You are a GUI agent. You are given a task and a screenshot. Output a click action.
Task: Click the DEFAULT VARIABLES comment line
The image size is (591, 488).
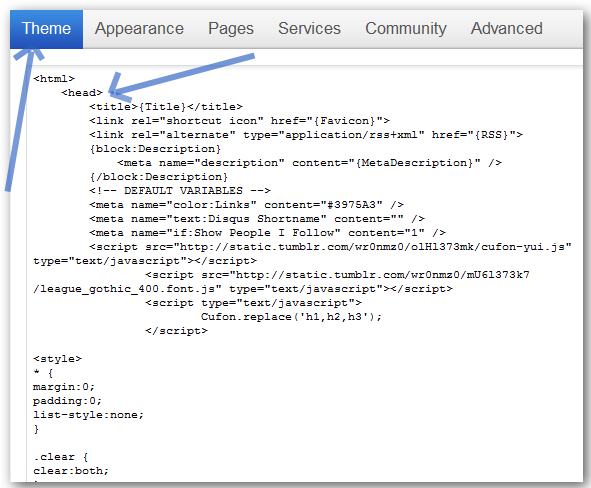point(180,191)
